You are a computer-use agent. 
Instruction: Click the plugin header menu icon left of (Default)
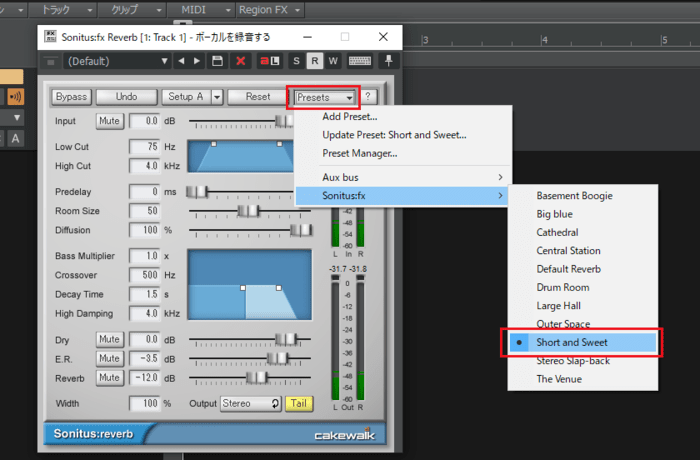[x=50, y=62]
